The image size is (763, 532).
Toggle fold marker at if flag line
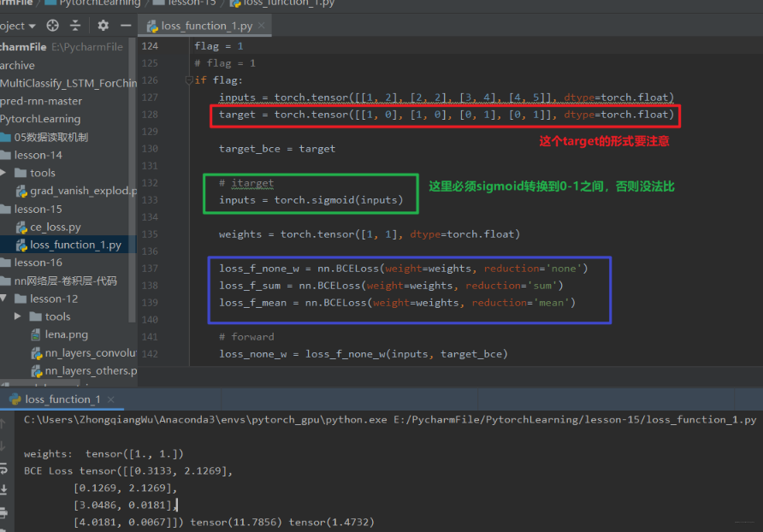coord(189,80)
